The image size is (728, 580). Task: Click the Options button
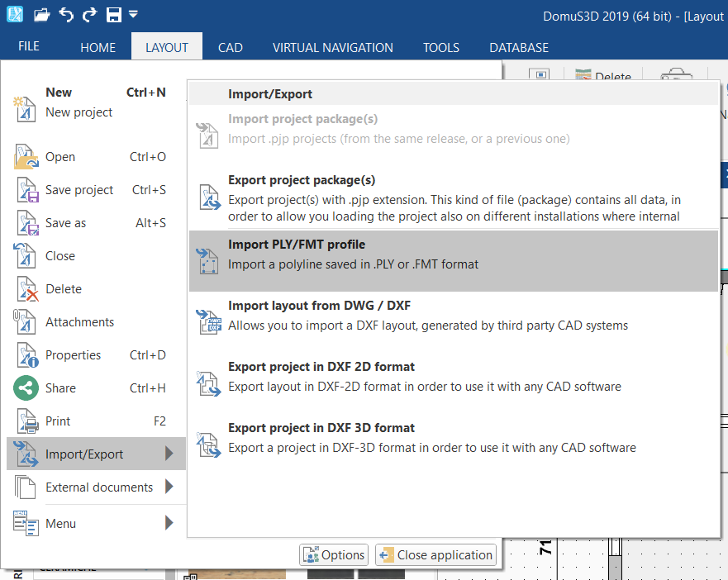(334, 555)
